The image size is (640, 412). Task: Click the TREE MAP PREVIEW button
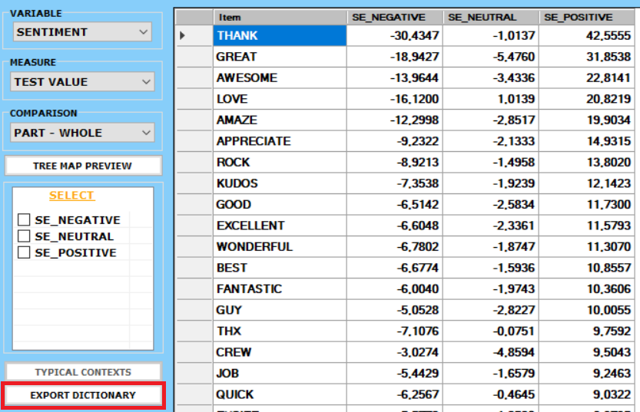click(x=83, y=166)
